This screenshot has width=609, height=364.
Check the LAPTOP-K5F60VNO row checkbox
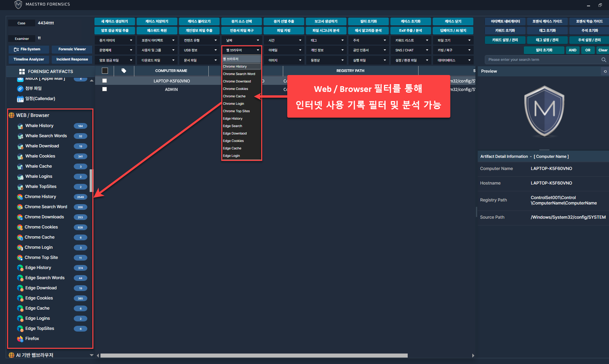click(x=105, y=81)
